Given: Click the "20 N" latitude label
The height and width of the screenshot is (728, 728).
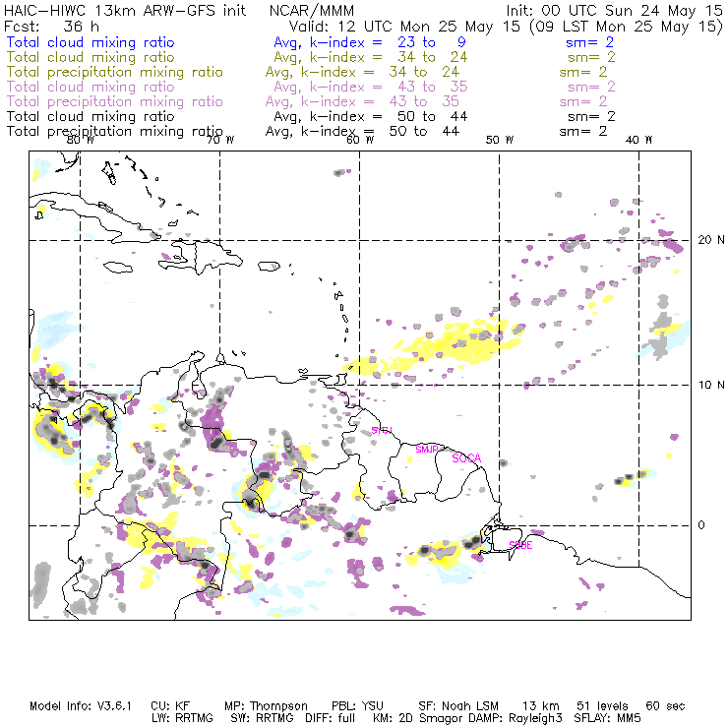Looking at the screenshot, I should pos(711,240).
